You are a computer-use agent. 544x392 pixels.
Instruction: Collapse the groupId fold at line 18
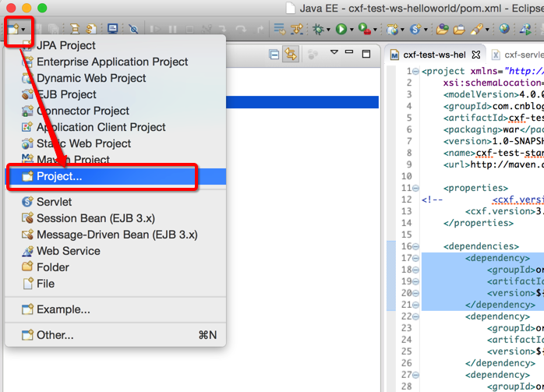(x=415, y=270)
